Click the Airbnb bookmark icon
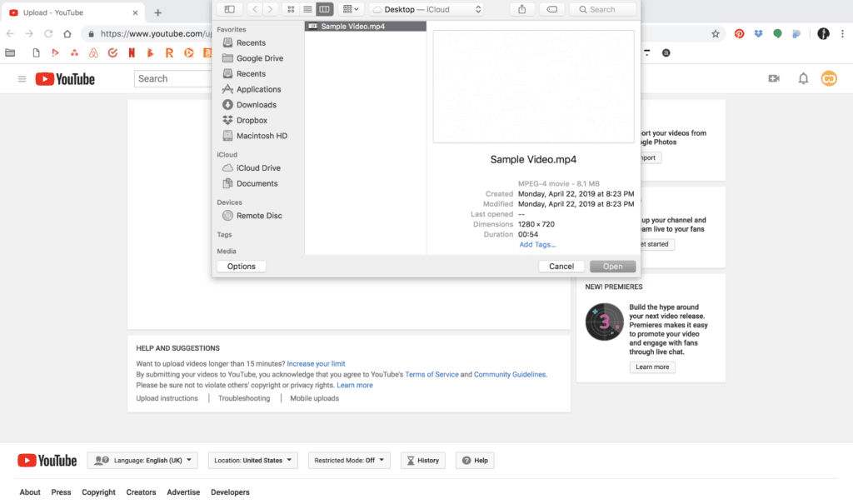The height and width of the screenshot is (504, 853). pyautogui.click(x=93, y=52)
